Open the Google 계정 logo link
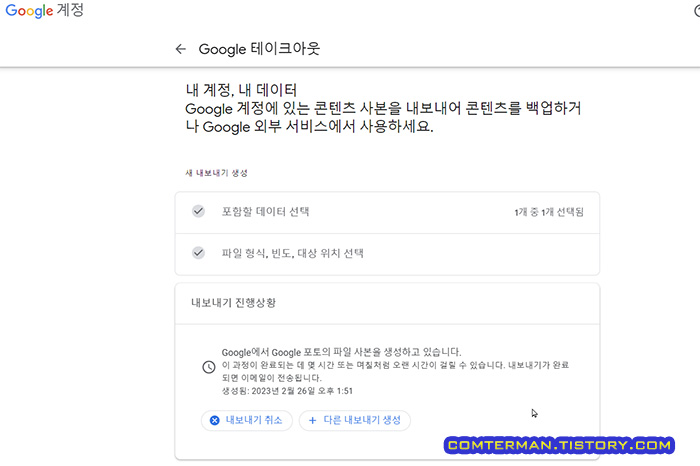 (x=44, y=10)
